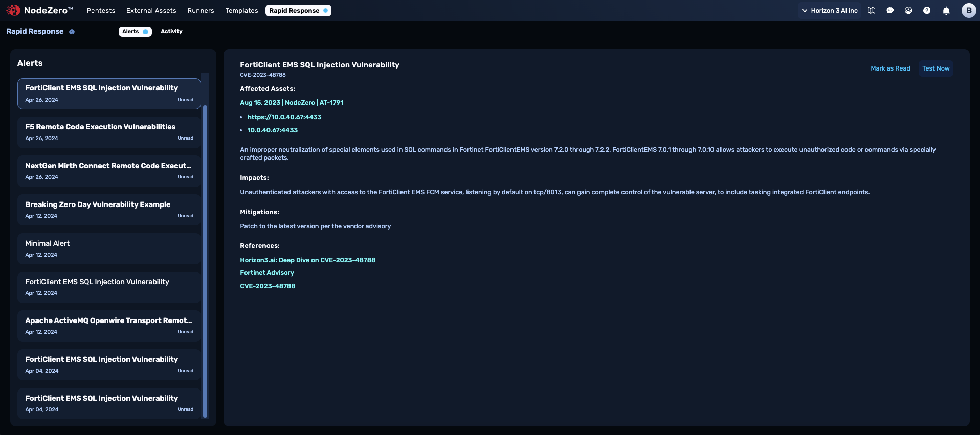Open the help question mark icon
The height and width of the screenshot is (435, 980).
click(x=927, y=10)
